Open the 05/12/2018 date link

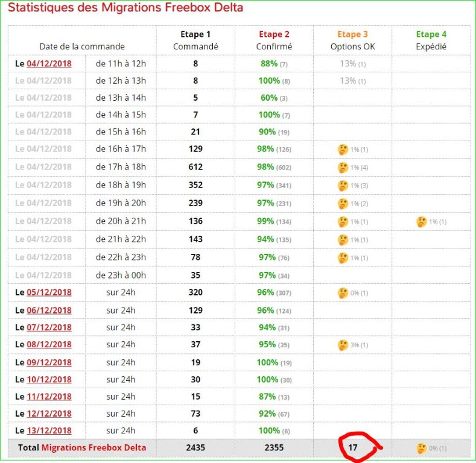click(x=49, y=292)
